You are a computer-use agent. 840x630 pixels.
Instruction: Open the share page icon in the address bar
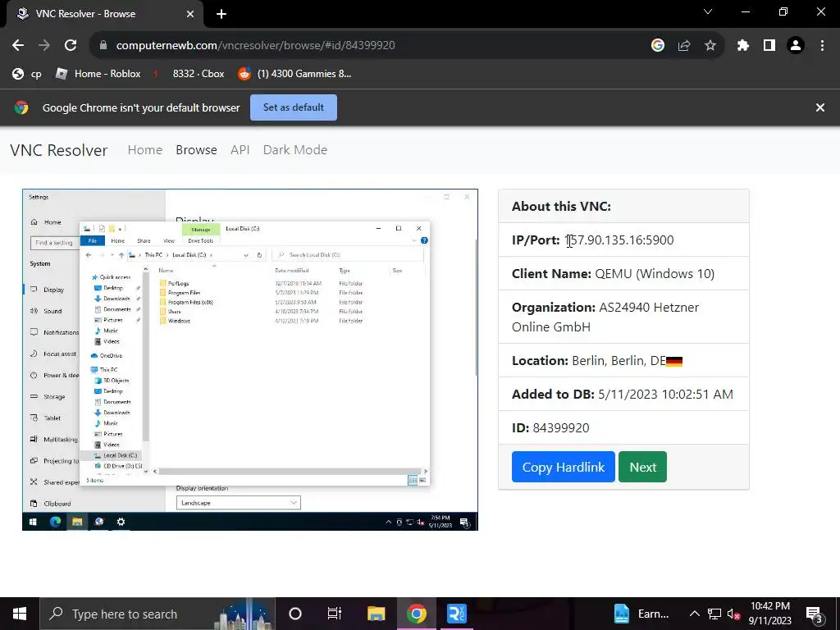(x=684, y=46)
